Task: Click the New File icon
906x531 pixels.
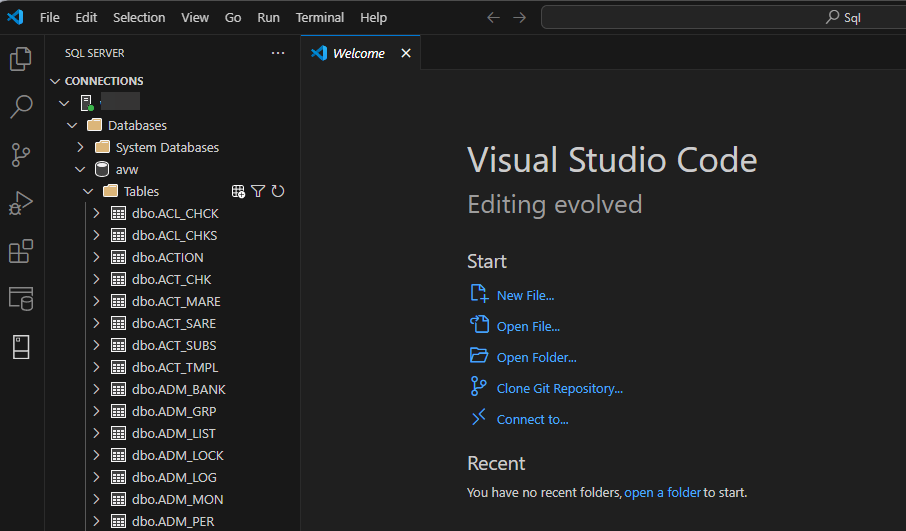Action: (x=479, y=294)
